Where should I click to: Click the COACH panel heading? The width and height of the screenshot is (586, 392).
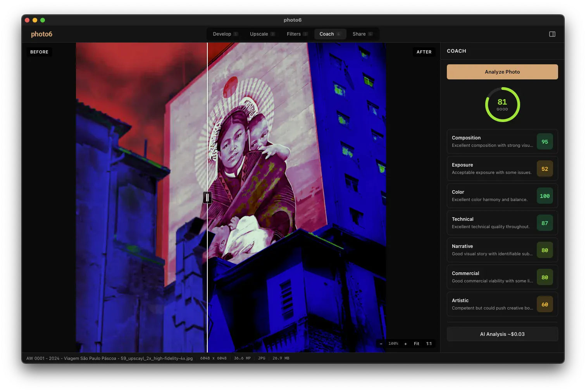457,51
